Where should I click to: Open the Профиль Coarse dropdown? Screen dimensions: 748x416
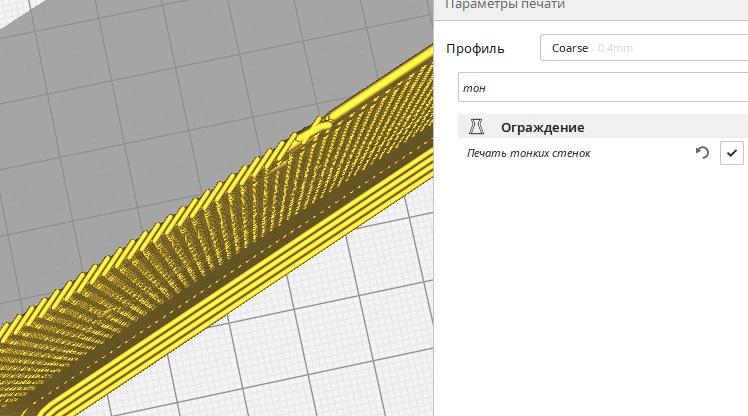pyautogui.click(x=644, y=48)
